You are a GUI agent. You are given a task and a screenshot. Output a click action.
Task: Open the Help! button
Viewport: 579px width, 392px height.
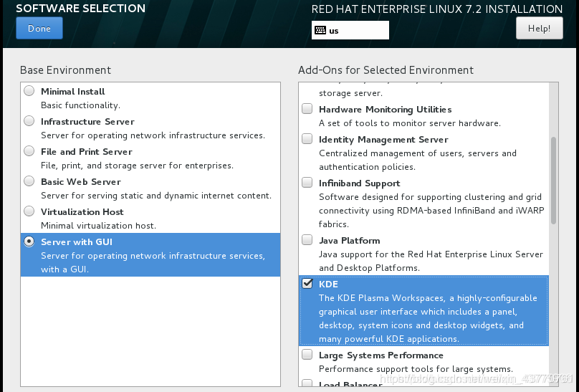point(539,29)
